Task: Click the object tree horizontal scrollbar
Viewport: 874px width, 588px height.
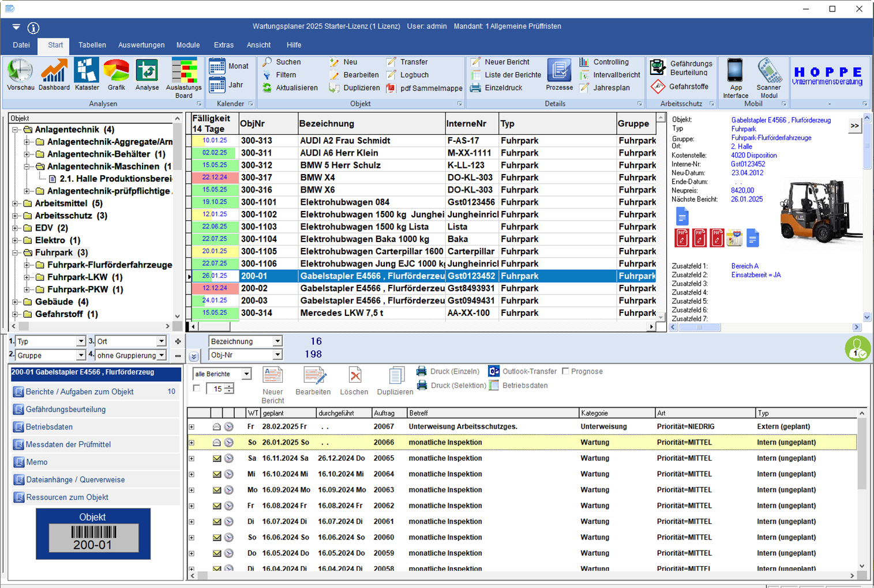Action: point(91,326)
